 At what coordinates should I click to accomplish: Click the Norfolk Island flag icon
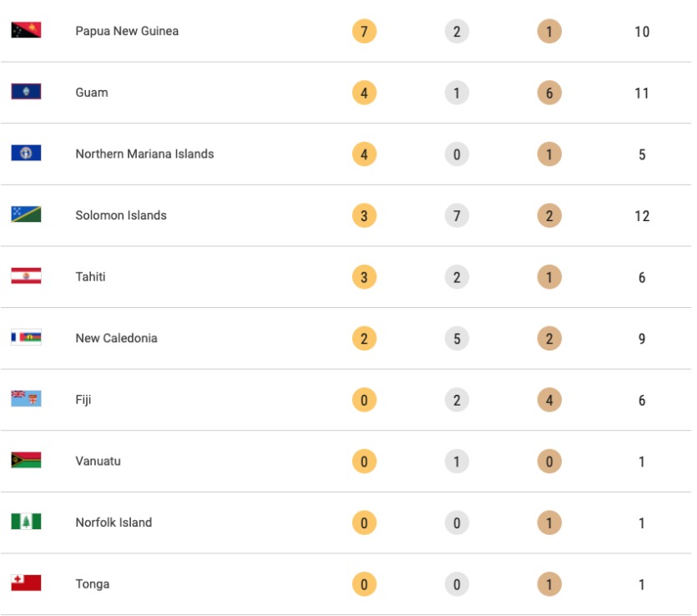click(26, 522)
